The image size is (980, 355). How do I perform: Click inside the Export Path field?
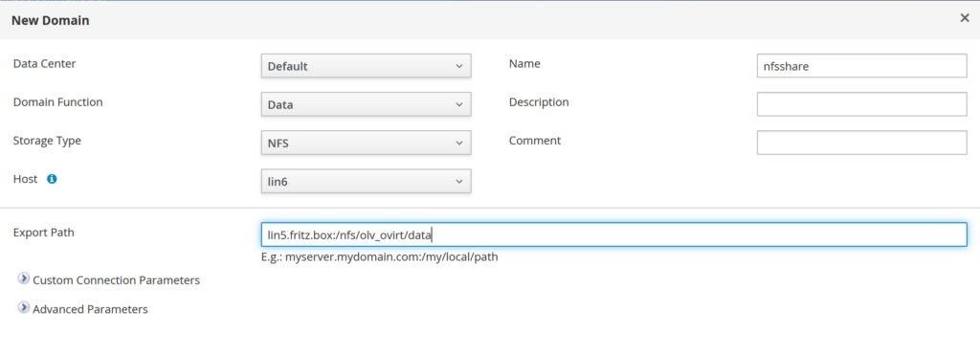tap(613, 235)
